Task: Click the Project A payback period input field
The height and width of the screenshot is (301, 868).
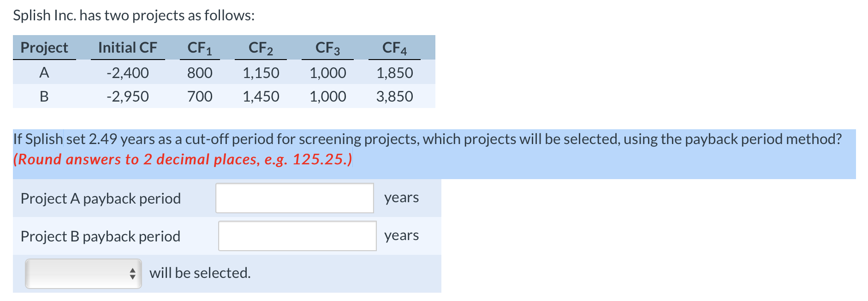Action: pos(294,198)
